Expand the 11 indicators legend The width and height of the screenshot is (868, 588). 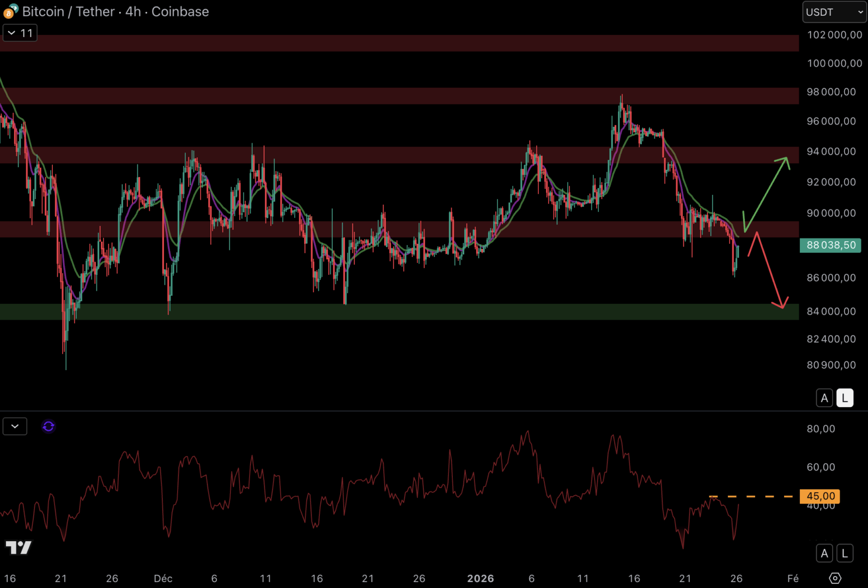point(20,33)
